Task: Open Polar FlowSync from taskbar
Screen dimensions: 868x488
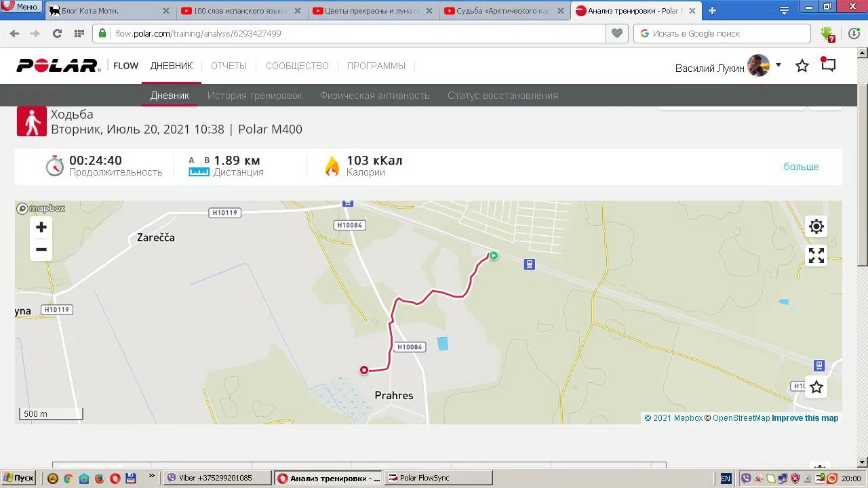Action: coord(439,478)
